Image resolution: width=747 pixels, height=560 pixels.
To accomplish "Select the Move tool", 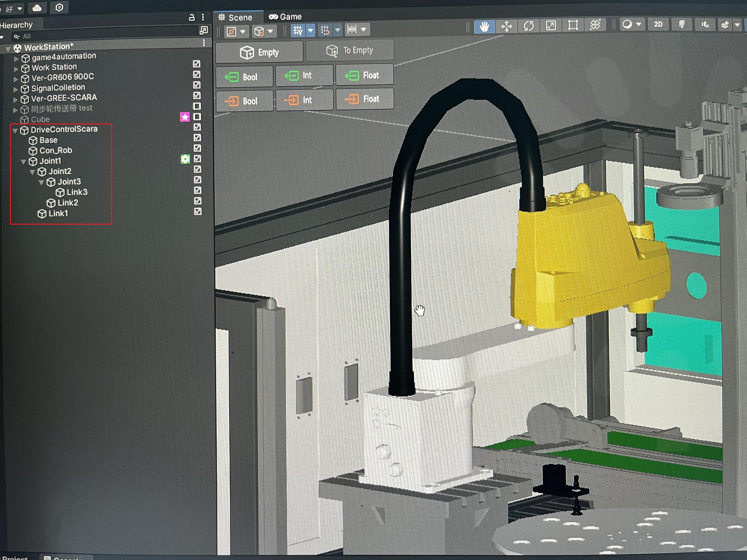I will [506, 26].
